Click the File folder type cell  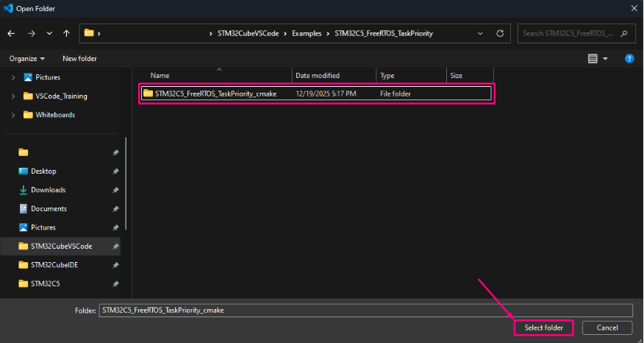(x=395, y=93)
